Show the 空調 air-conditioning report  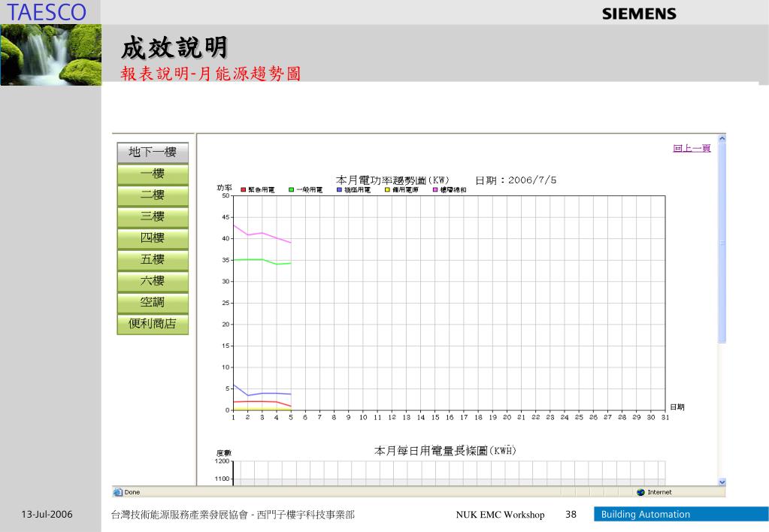tap(153, 303)
